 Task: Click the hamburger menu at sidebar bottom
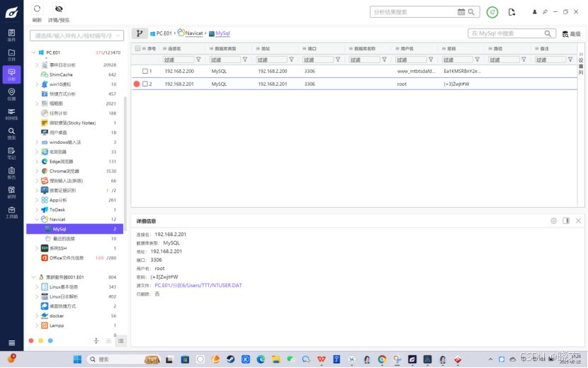coord(11,343)
